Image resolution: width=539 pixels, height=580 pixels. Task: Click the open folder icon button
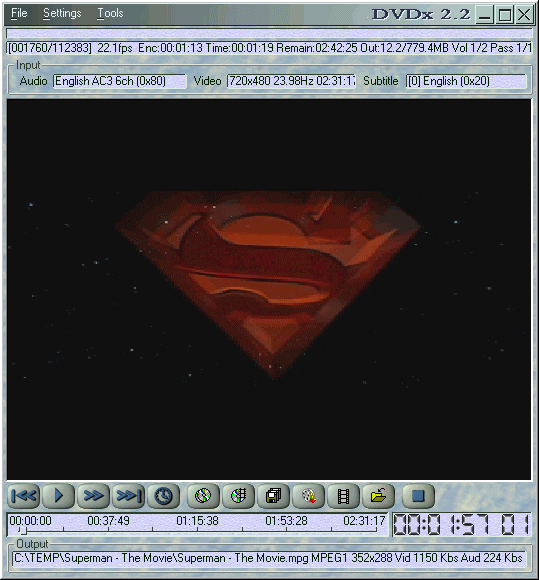coord(378,496)
